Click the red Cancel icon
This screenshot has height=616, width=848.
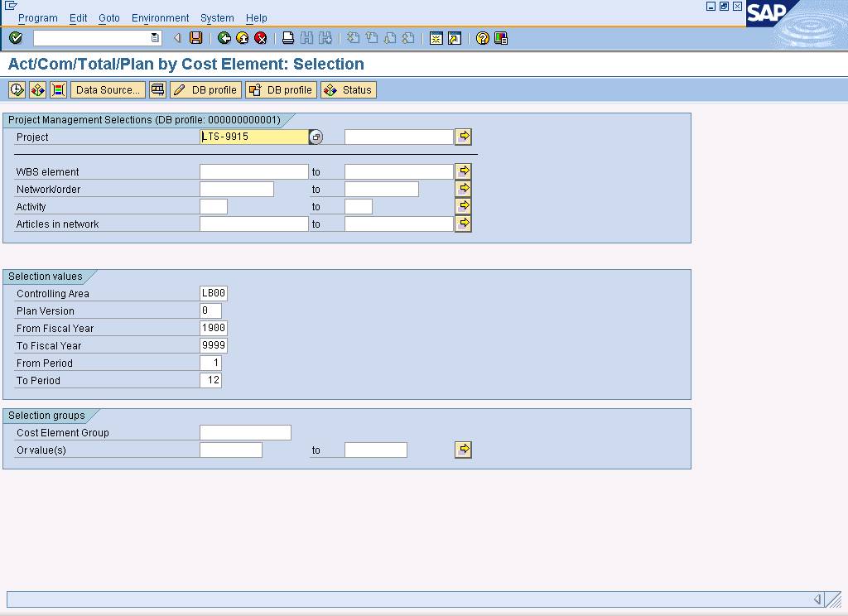pyautogui.click(x=261, y=38)
